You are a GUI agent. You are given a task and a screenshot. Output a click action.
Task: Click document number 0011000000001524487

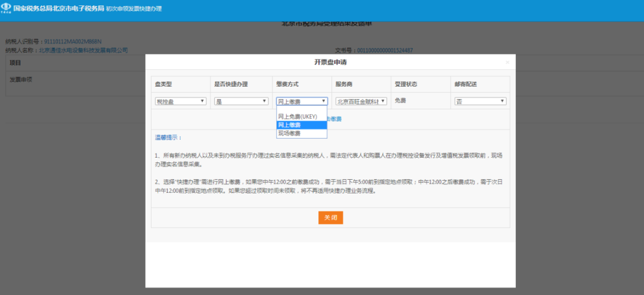(x=384, y=51)
